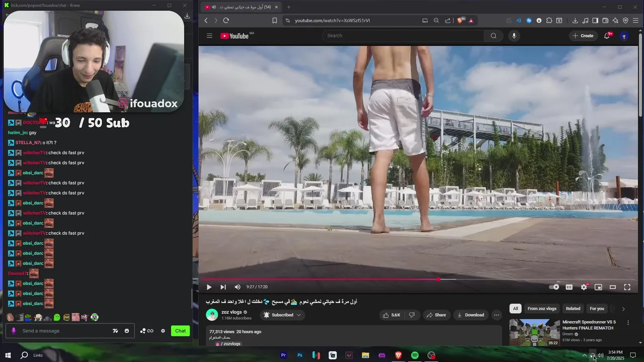Open browser downloads icon

(575, 21)
